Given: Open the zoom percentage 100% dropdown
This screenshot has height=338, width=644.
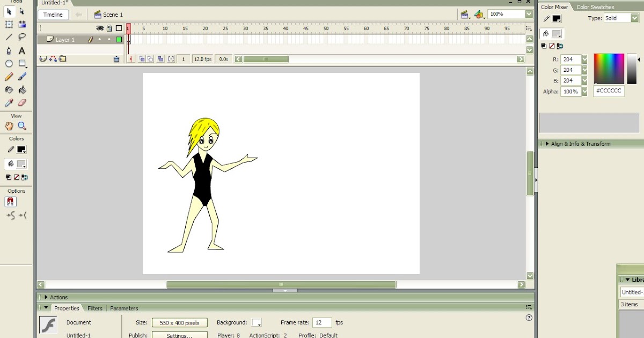Looking at the screenshot, I should click(x=529, y=14).
